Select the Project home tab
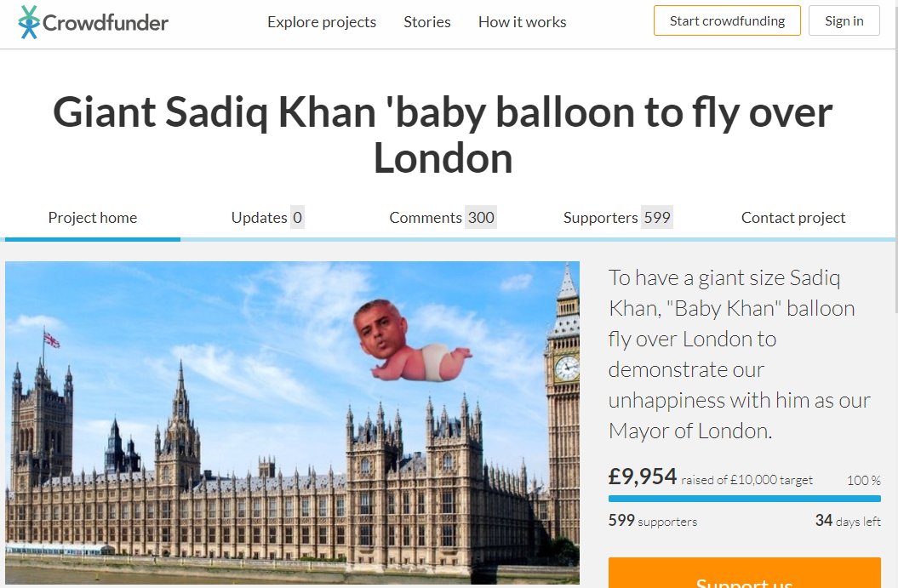898x588 pixels. click(x=93, y=218)
